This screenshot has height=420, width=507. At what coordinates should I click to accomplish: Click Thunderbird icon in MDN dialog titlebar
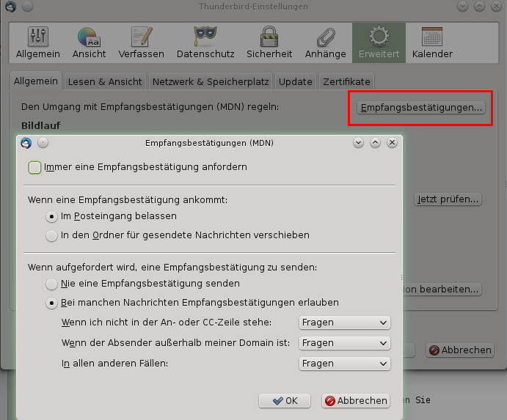[26, 143]
